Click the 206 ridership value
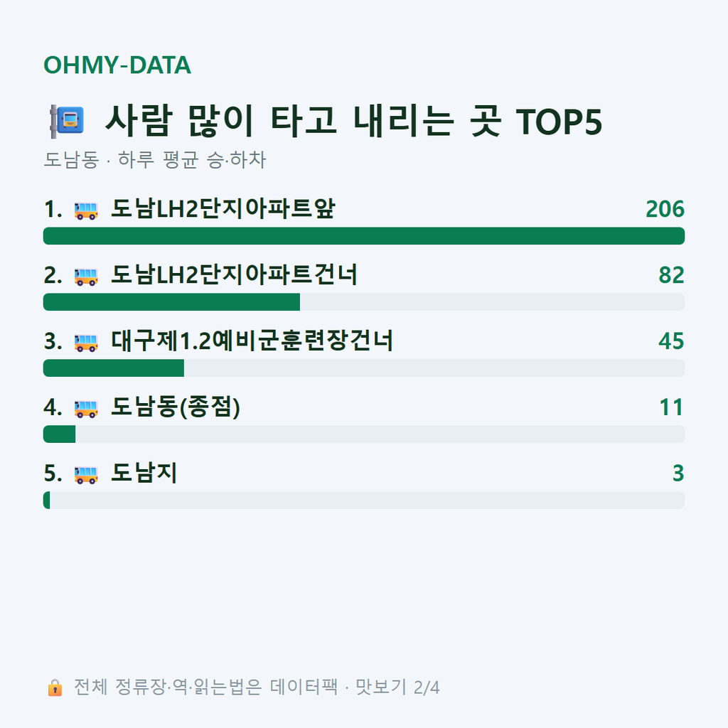This screenshot has width=728, height=728. pyautogui.click(x=665, y=209)
